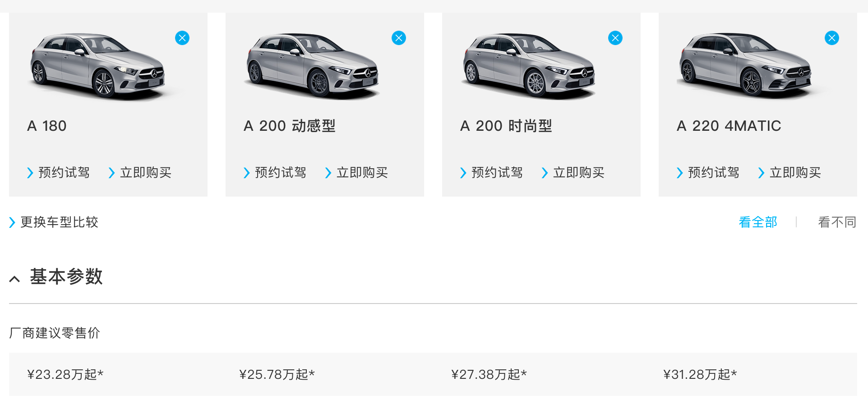Viewport: 868px width, 405px height.
Task: Book test drive for A 200 动感型
Action: (275, 173)
